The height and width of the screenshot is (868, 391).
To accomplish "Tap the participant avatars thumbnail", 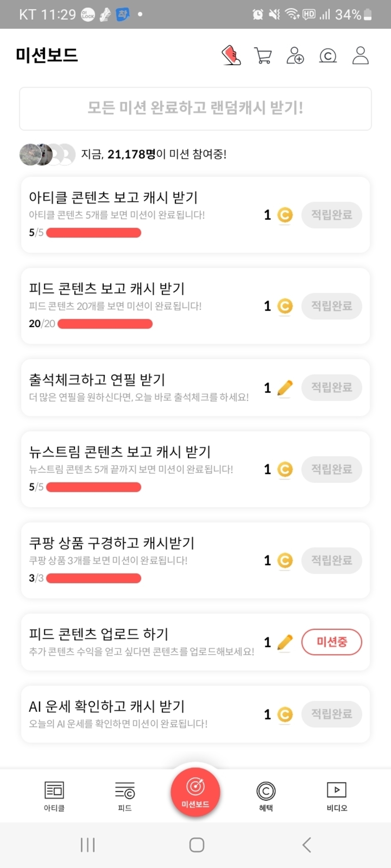I will click(x=47, y=154).
